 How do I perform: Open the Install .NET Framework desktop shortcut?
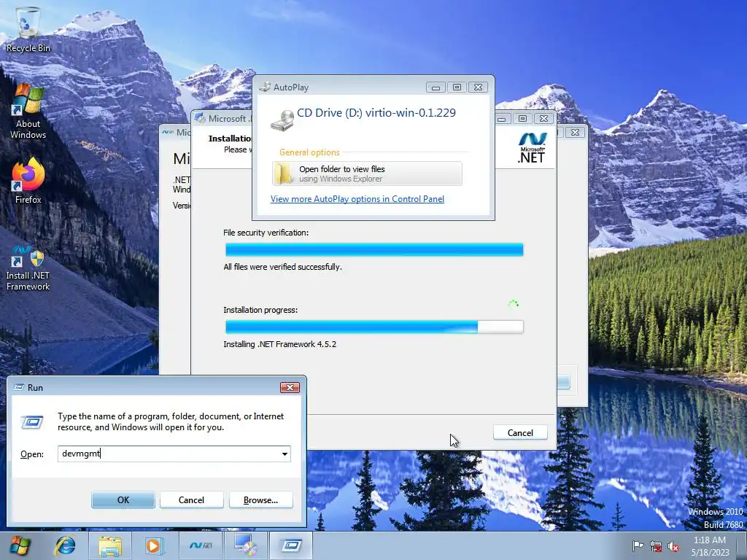coord(28,268)
